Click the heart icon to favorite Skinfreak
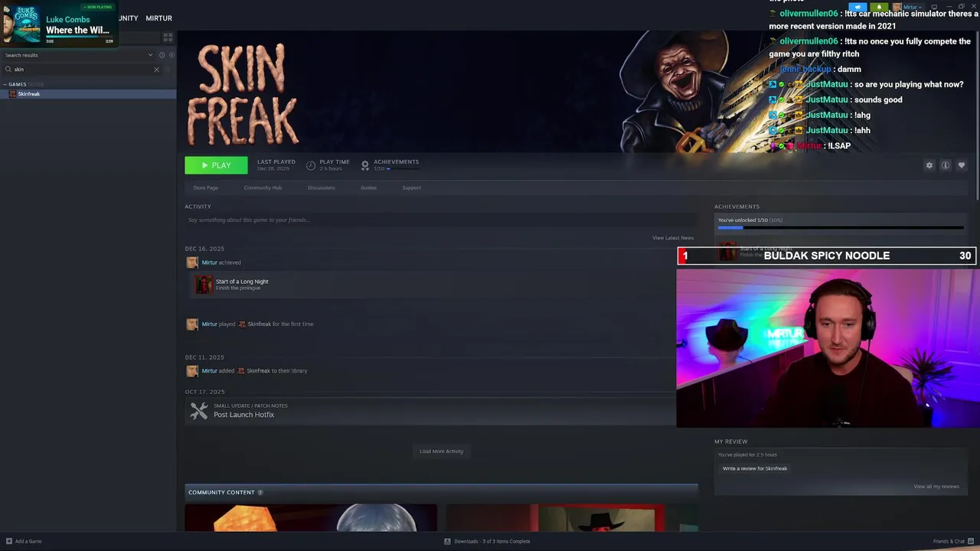The height and width of the screenshot is (551, 980). [962, 165]
